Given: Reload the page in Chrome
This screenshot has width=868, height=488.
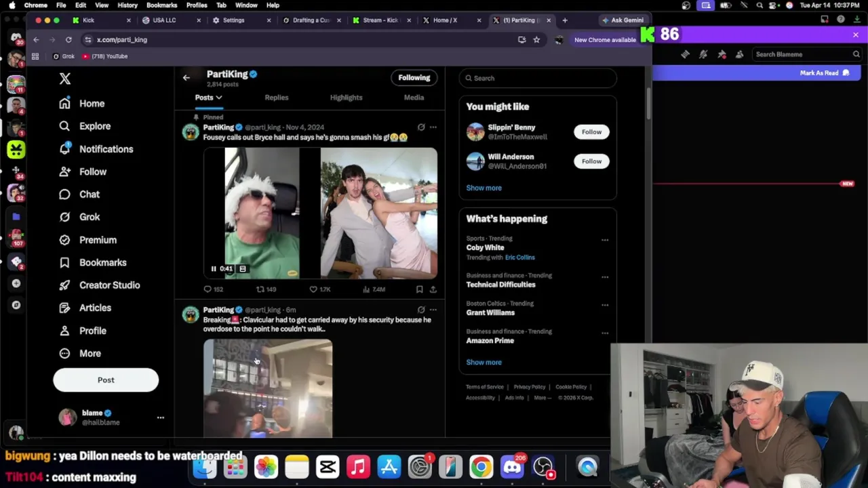Looking at the screenshot, I should pos(68,40).
